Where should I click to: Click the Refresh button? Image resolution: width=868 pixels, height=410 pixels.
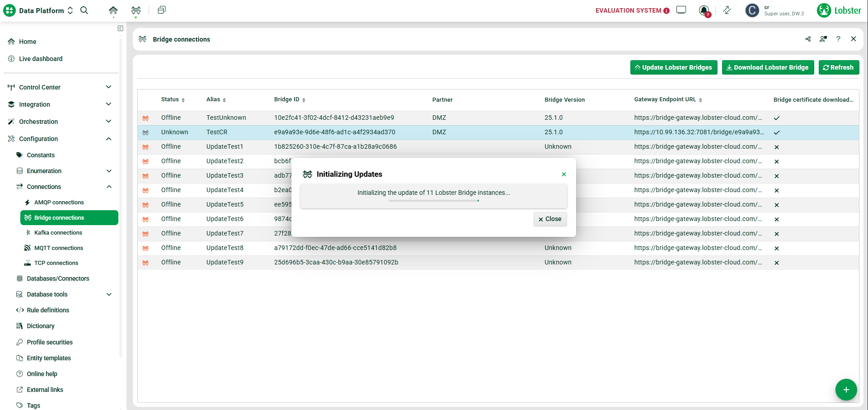click(x=839, y=67)
